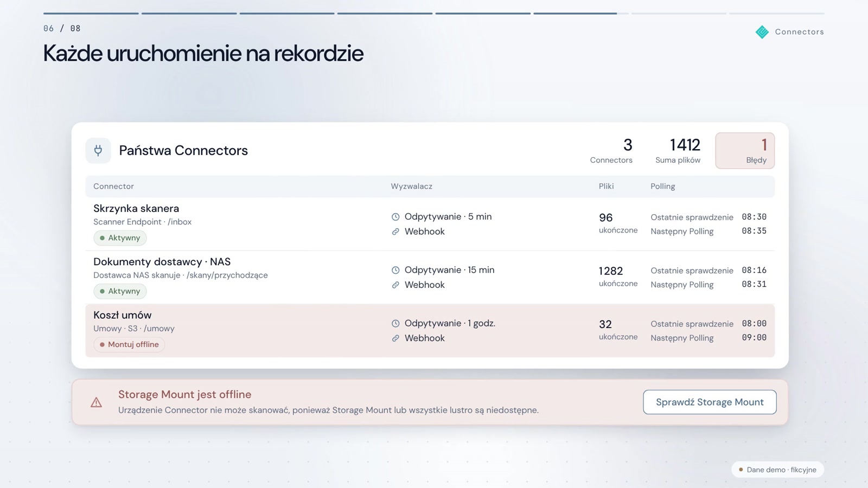Click the 06 / 08 slide counter
The height and width of the screenshot is (488, 868).
tap(62, 28)
